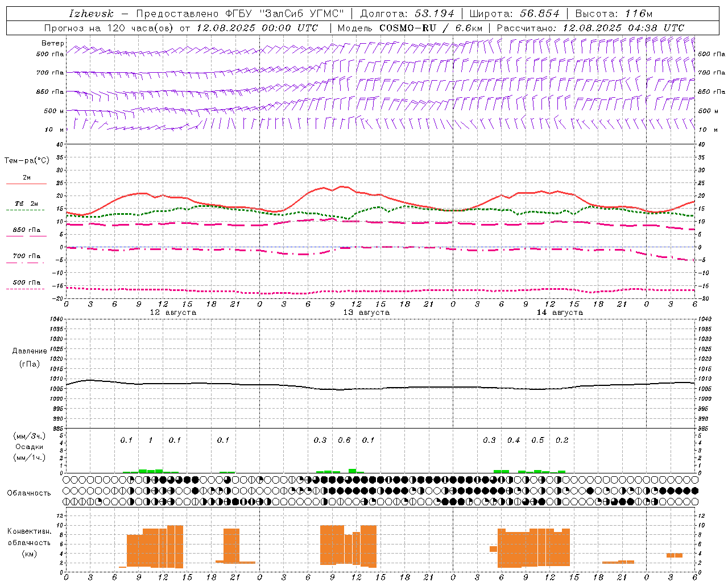
Task: Click the precipitation value "0.2" on 14 August
Action: (562, 440)
